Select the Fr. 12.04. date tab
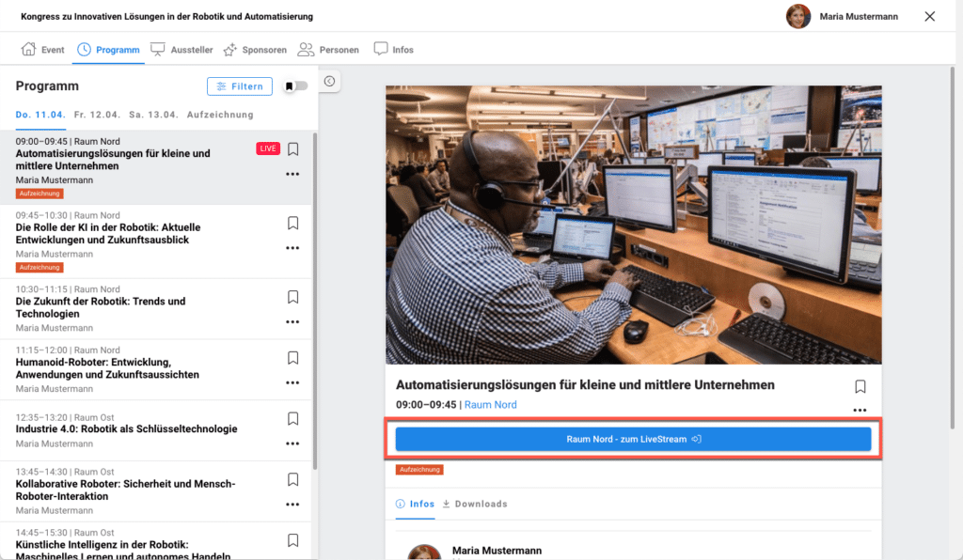The height and width of the screenshot is (560, 963). click(97, 115)
